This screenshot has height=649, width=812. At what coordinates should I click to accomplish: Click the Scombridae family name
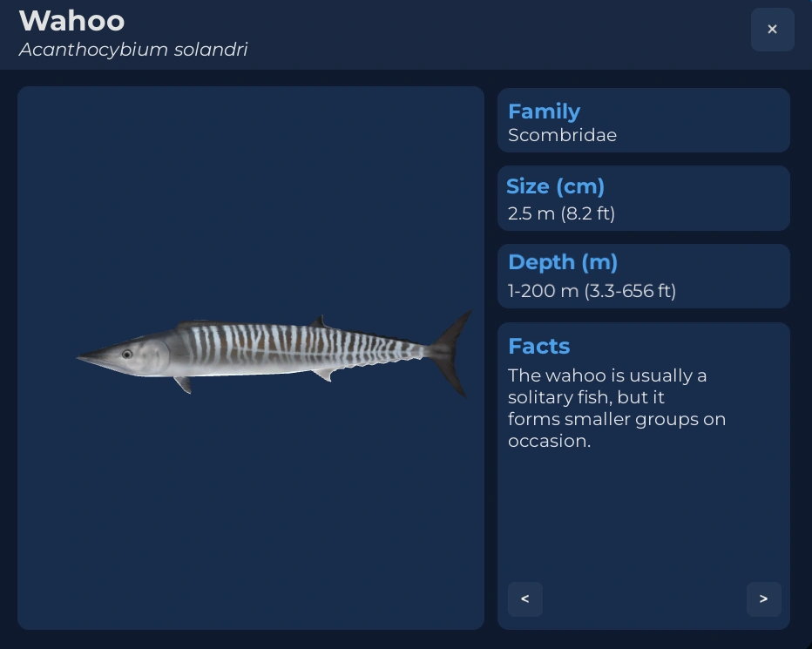(563, 135)
